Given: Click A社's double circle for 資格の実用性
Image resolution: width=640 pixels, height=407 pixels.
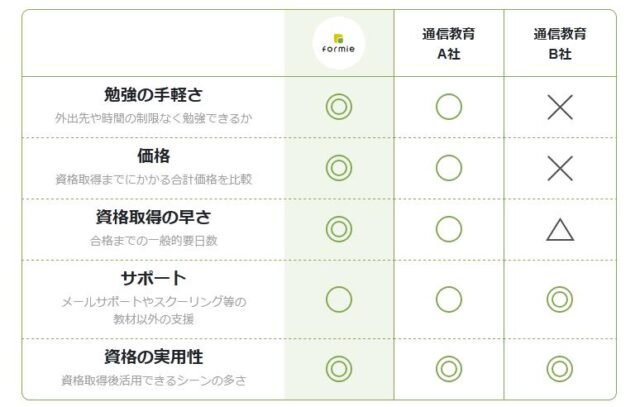Looking at the screenshot, I should (449, 367).
